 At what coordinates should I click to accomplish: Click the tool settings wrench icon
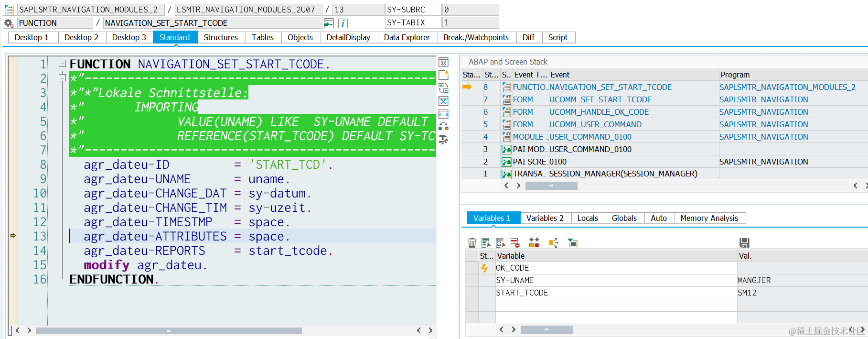[443, 140]
